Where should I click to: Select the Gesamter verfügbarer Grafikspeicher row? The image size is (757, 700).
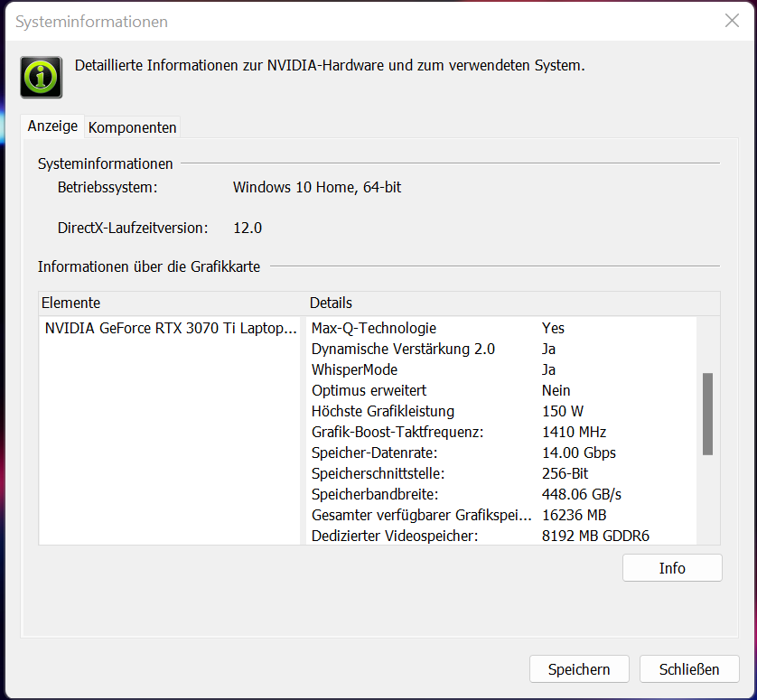point(501,515)
